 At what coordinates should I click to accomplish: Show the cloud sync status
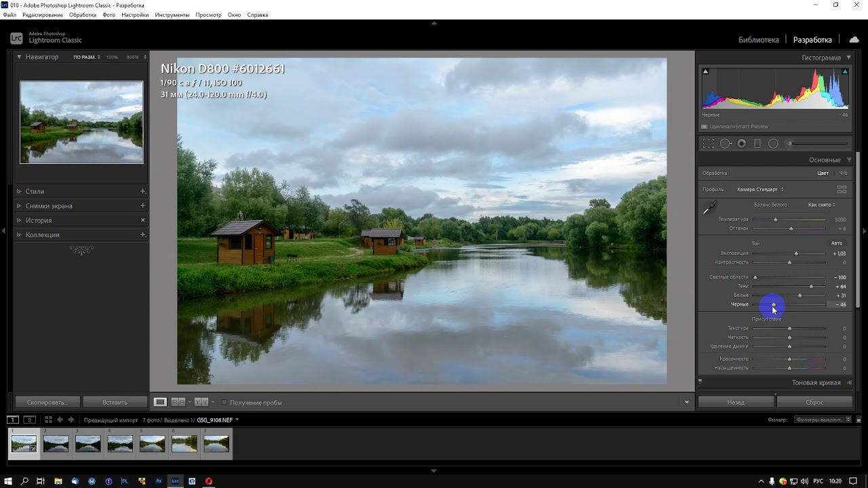[854, 39]
